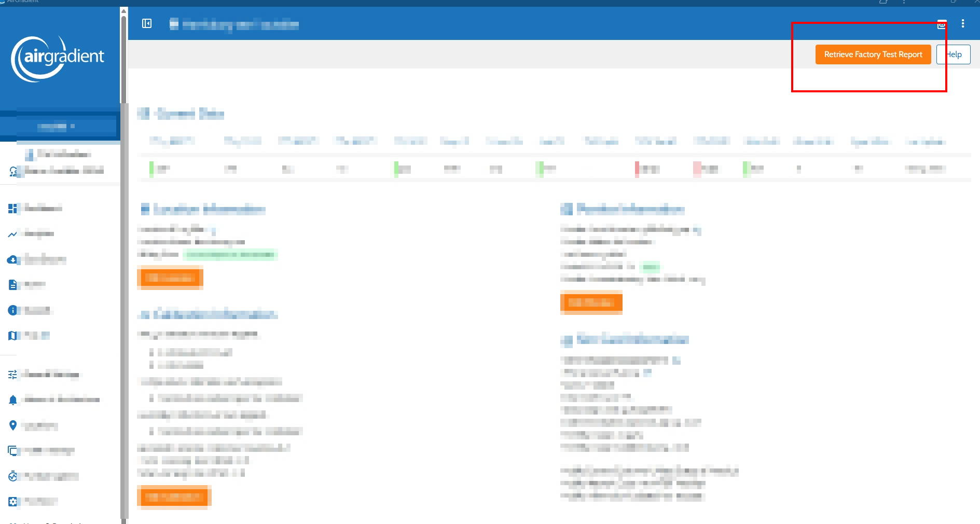
Task: Open the sliders settings icon
Action: [x=12, y=375]
